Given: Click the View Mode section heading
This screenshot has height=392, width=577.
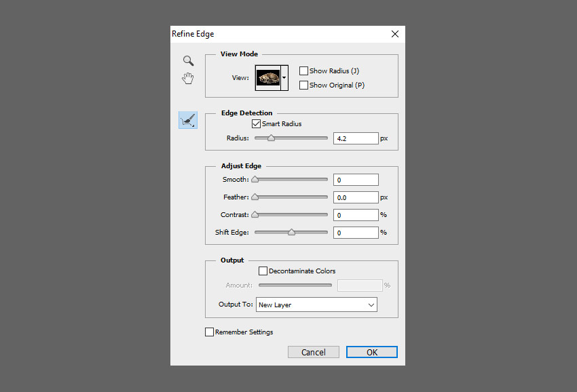Looking at the screenshot, I should [239, 54].
